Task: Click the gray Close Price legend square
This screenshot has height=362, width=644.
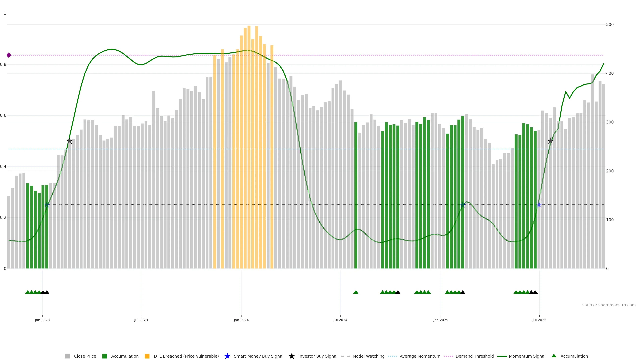Action: coord(67,356)
